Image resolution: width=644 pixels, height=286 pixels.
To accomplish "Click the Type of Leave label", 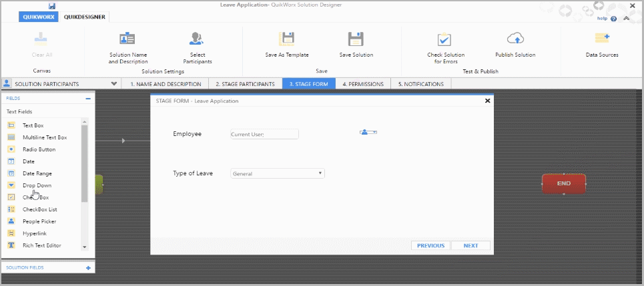I will pos(193,173).
